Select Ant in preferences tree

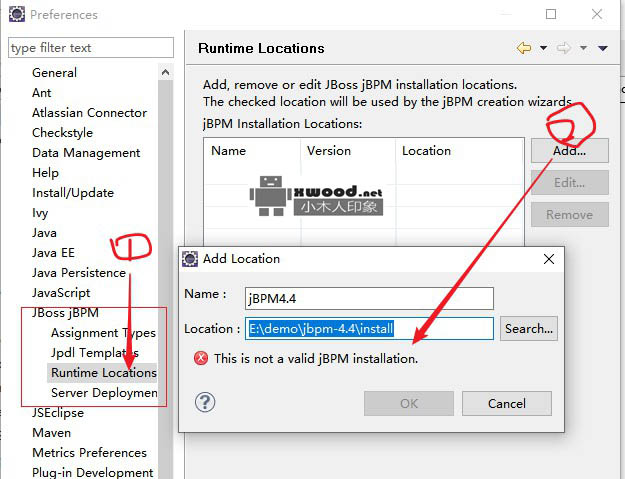pos(42,93)
